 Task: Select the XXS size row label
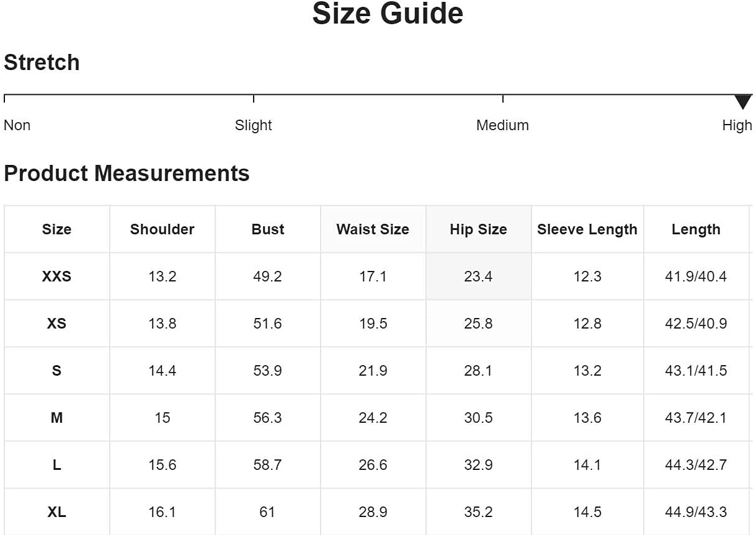pyautogui.click(x=56, y=276)
